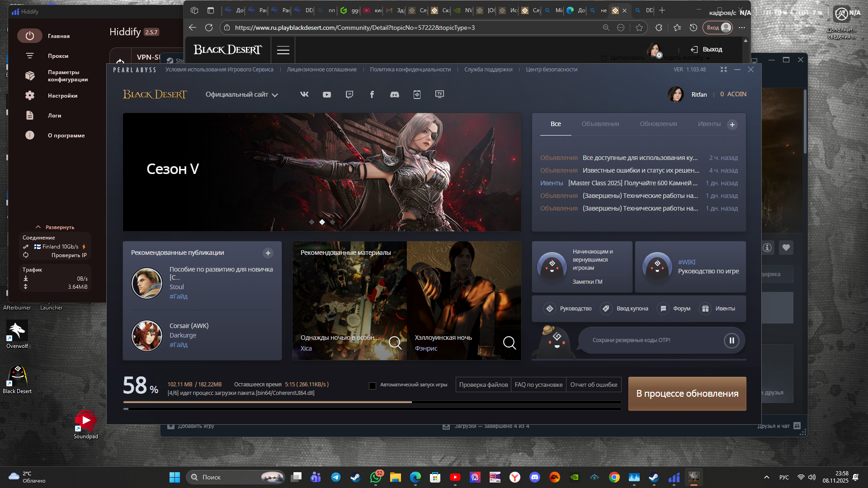Expand recommended publications plus button
The height and width of the screenshot is (488, 868).
coord(268,253)
